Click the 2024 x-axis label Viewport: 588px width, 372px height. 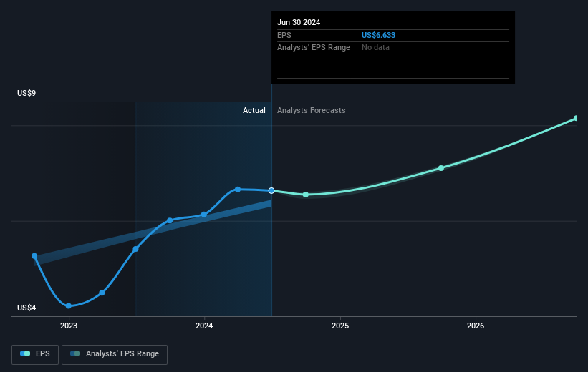(204, 326)
